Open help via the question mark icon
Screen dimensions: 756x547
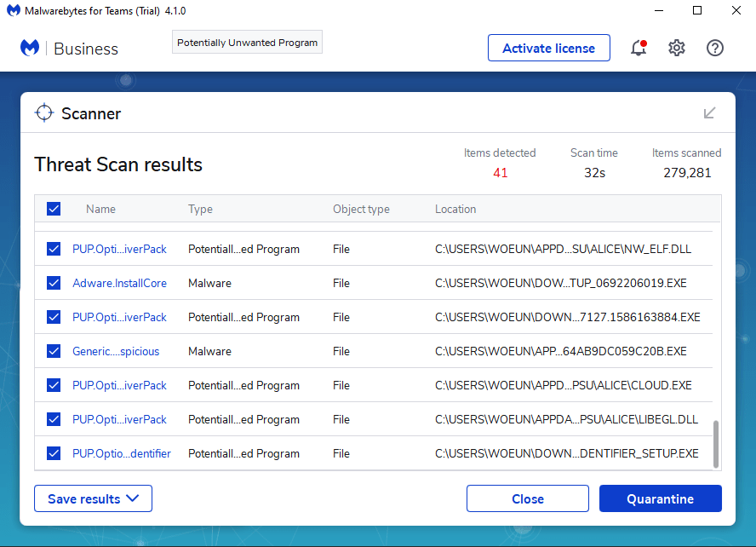click(x=714, y=48)
